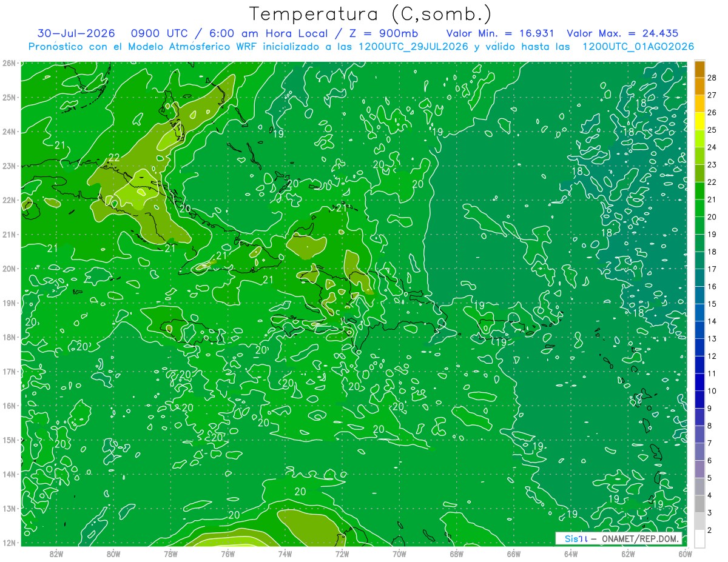Click the '1200UTC_29JUL2026' initialization time text
Screen dimensions: 728x562
pyautogui.click(x=414, y=47)
